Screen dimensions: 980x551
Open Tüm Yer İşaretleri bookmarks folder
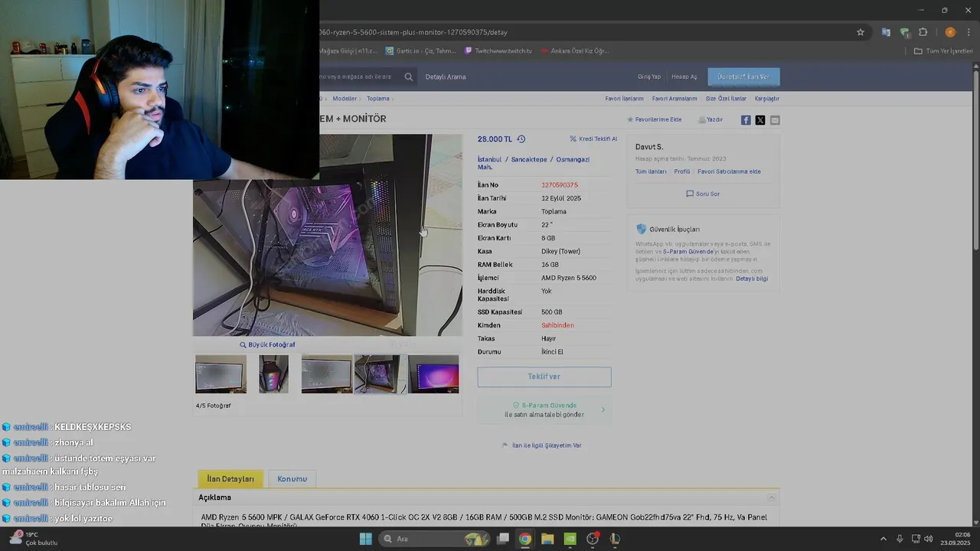click(943, 51)
